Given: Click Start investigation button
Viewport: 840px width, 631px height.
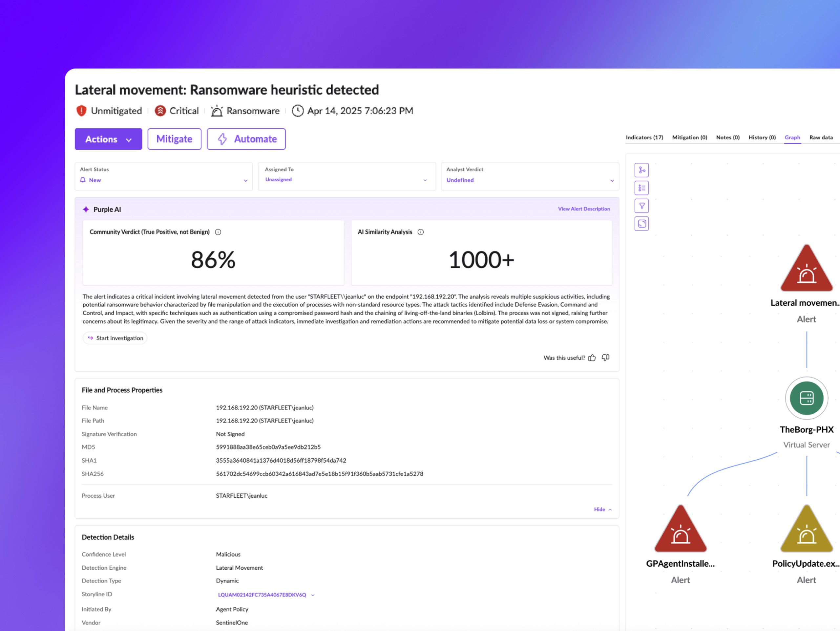Looking at the screenshot, I should pyautogui.click(x=115, y=338).
